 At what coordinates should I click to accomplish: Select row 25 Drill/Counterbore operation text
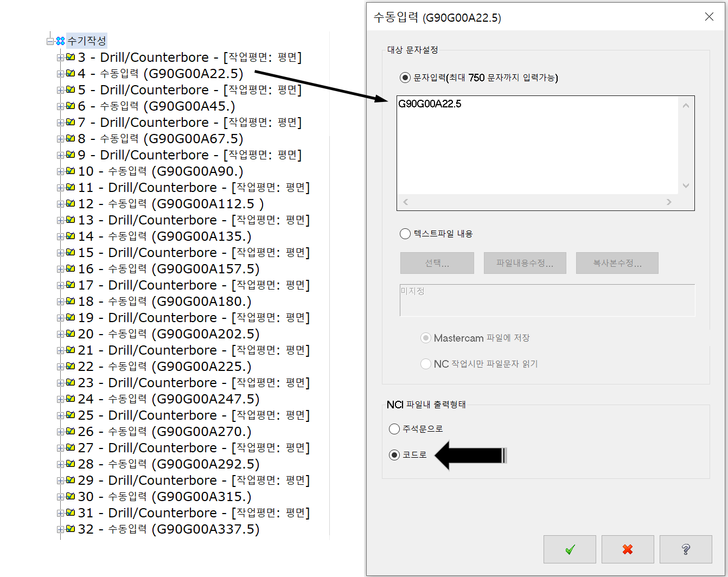coord(194,415)
